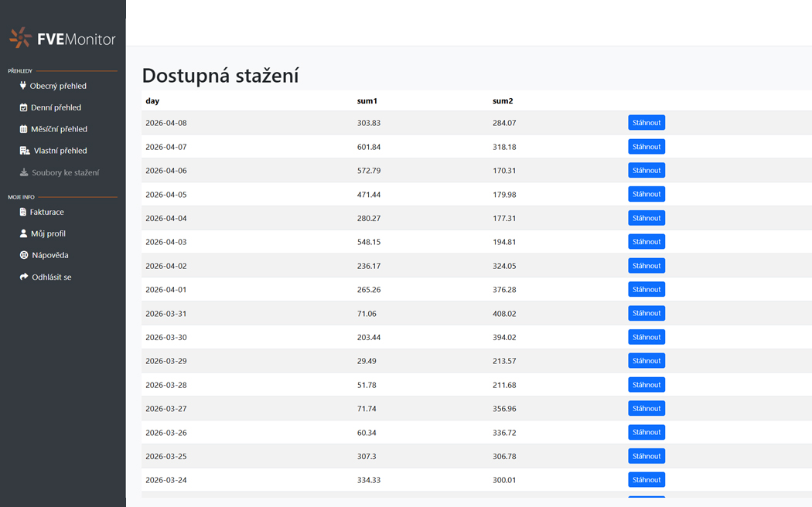Go to the Měsíční přehled page

(59, 129)
